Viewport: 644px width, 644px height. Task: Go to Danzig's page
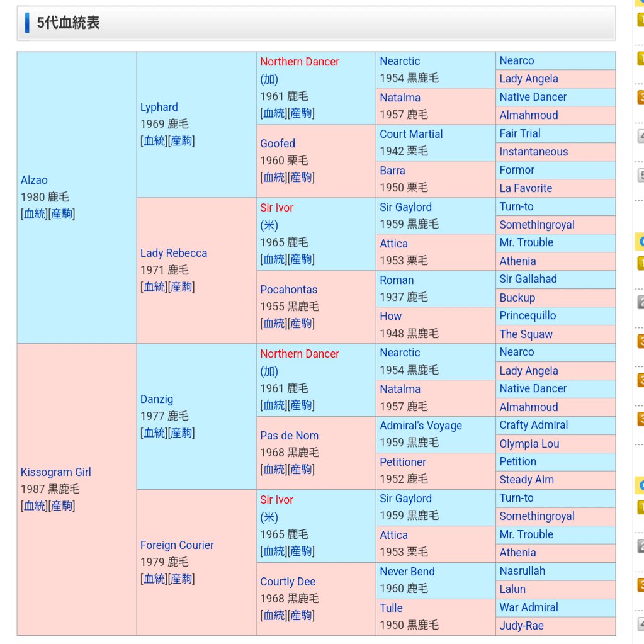(x=157, y=399)
